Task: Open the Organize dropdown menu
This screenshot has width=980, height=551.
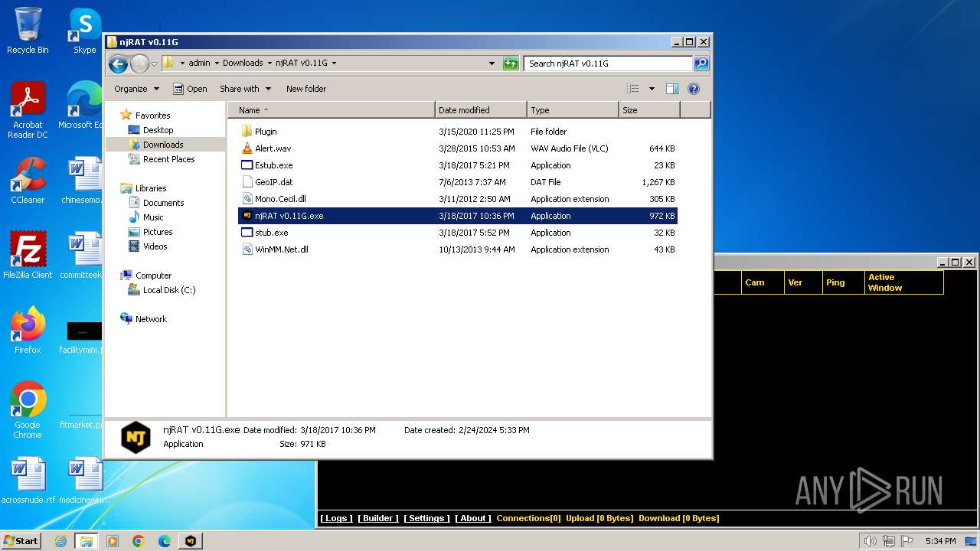Action: pos(136,89)
